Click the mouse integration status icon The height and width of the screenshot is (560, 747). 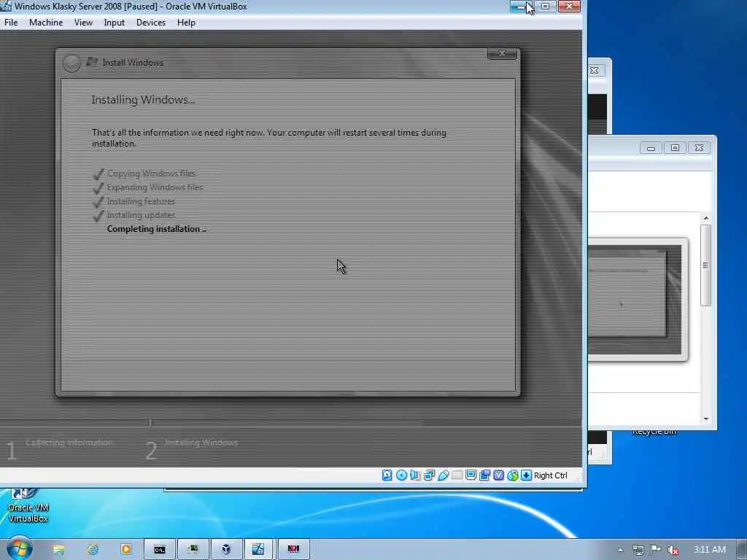(512, 475)
